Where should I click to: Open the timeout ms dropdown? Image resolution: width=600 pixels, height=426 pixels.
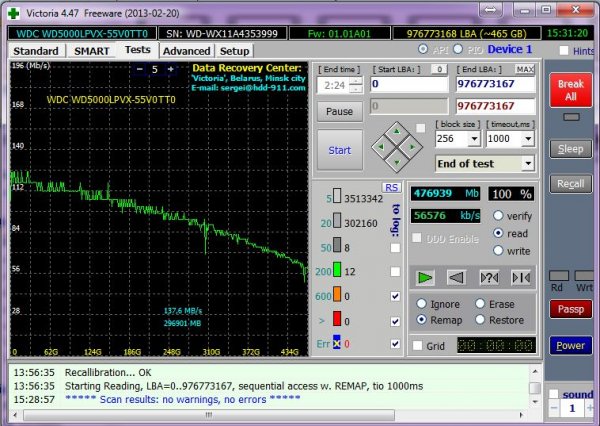tap(528, 140)
